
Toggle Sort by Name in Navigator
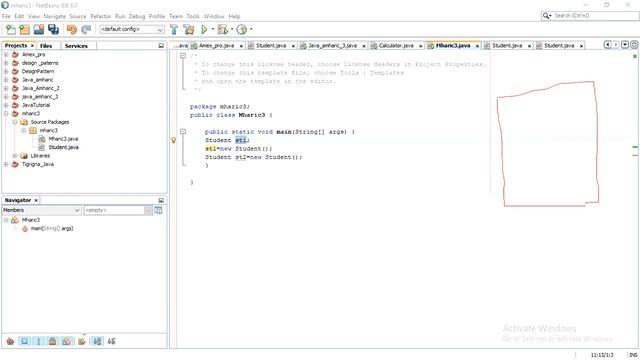[97, 341]
